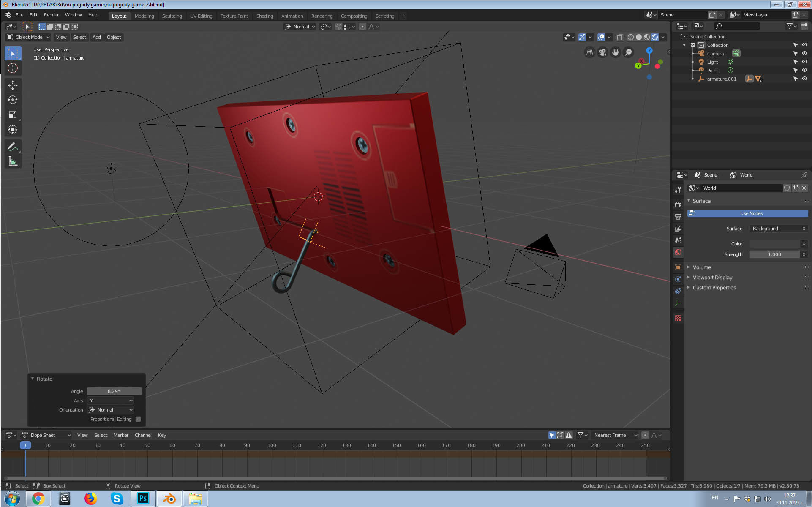Open the View Layer properties tab

pos(678,228)
